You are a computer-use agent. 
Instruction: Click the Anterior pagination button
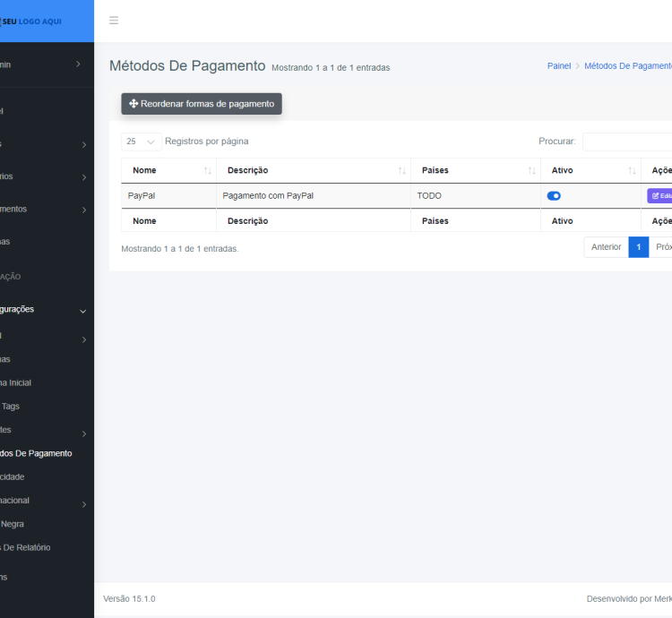(606, 247)
